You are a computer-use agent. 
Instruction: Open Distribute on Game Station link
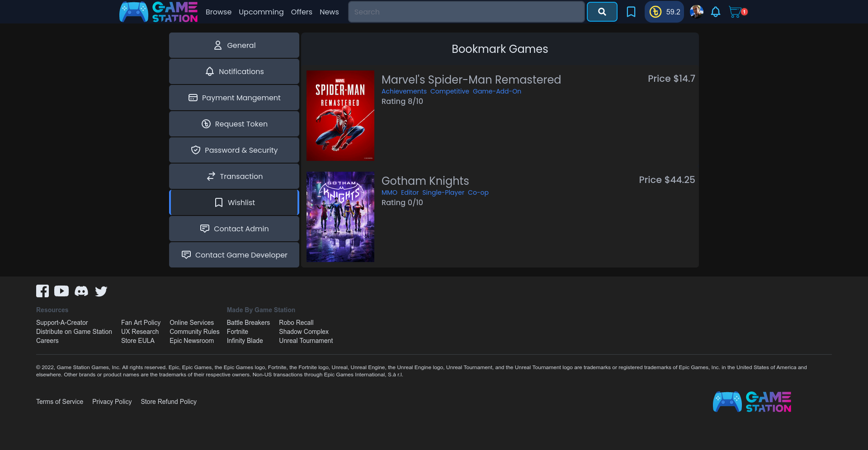(x=74, y=332)
